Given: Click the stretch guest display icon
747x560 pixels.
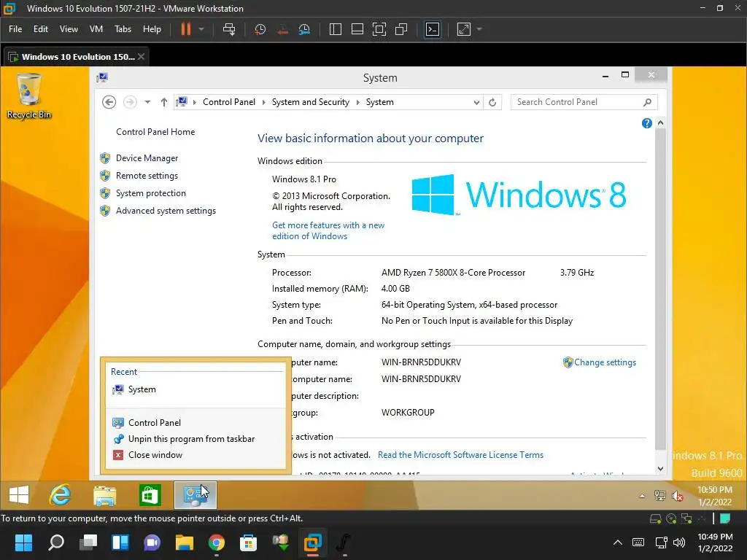Looking at the screenshot, I should click(x=463, y=29).
